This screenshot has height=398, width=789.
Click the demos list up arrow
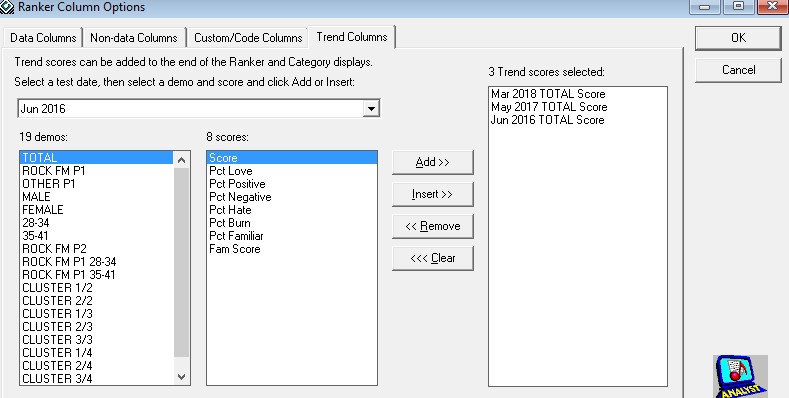click(x=182, y=160)
